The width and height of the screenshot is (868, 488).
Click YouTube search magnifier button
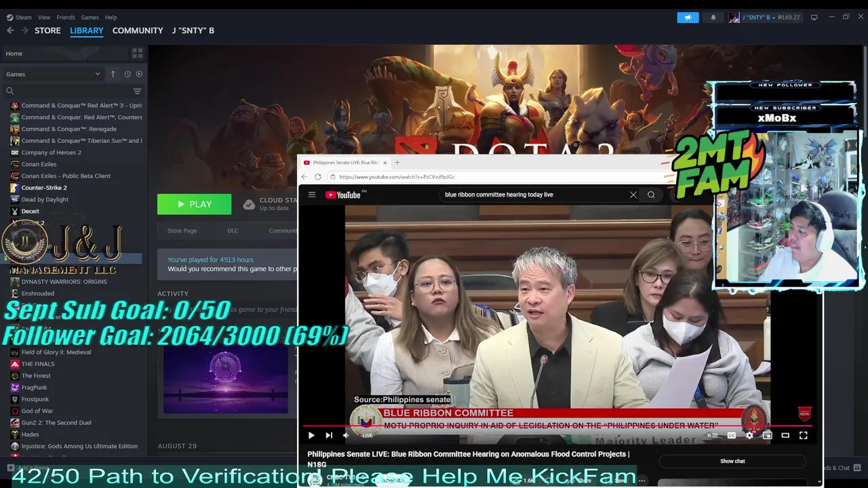651,195
